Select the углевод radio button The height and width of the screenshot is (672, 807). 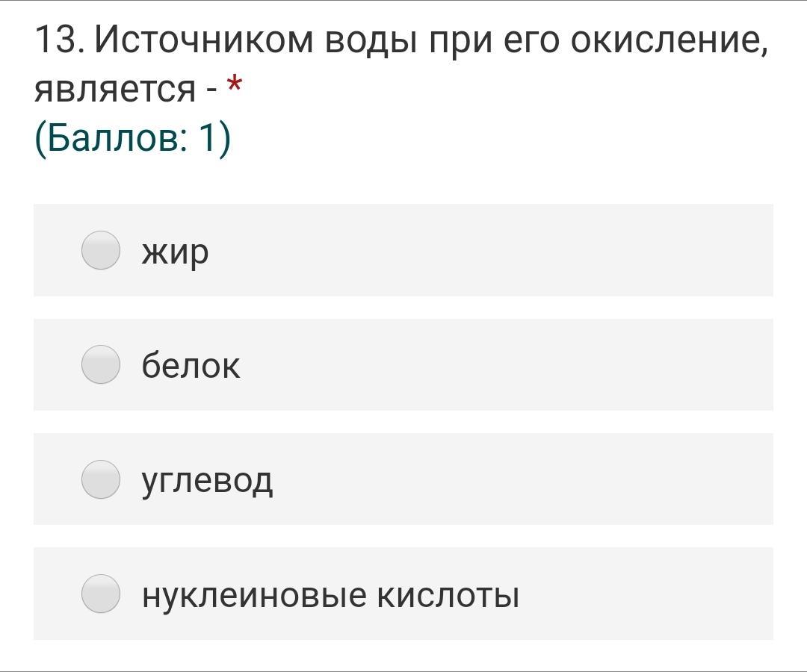(101, 479)
